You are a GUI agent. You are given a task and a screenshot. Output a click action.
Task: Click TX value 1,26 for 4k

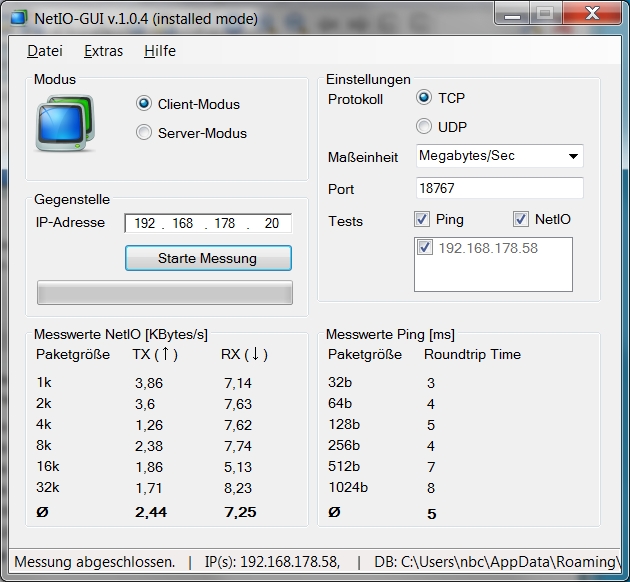[x=149, y=425]
